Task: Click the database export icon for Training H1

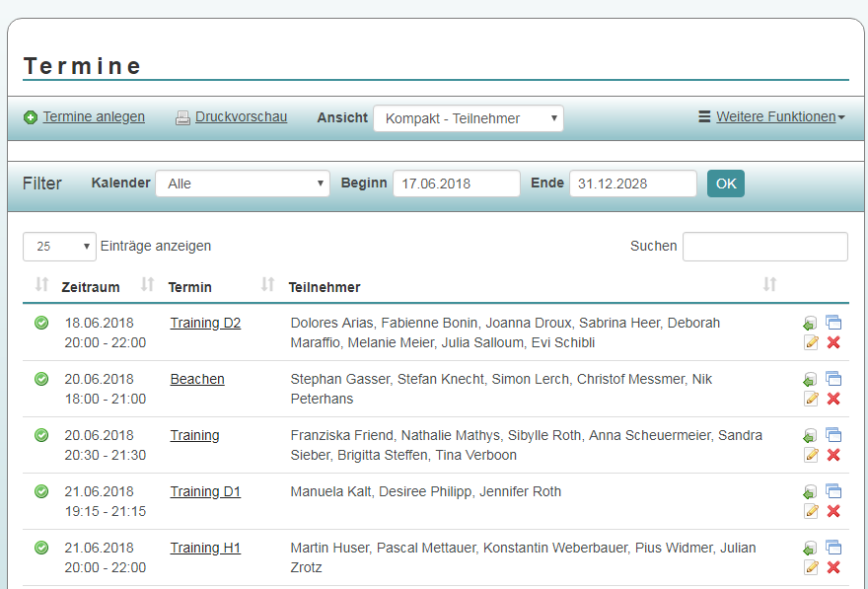Action: pos(810,548)
